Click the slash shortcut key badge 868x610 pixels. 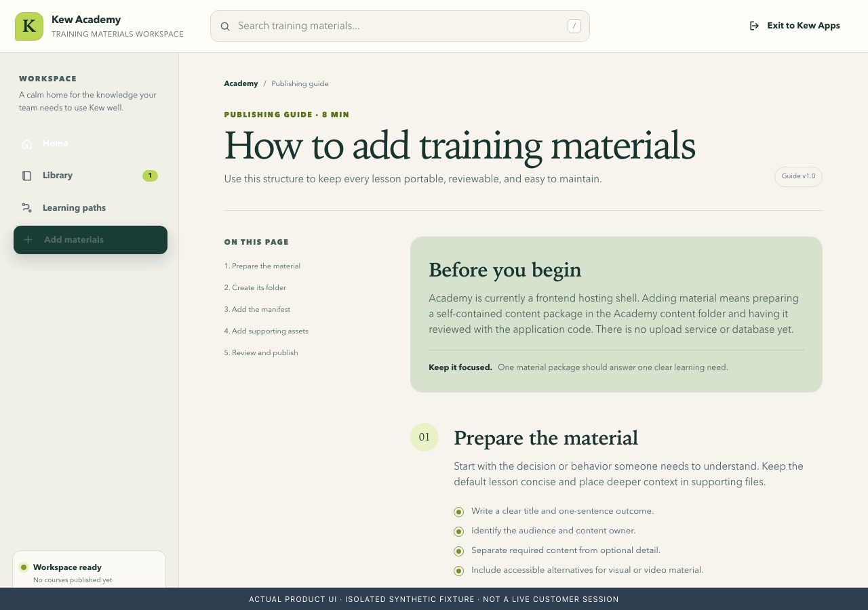tap(574, 26)
